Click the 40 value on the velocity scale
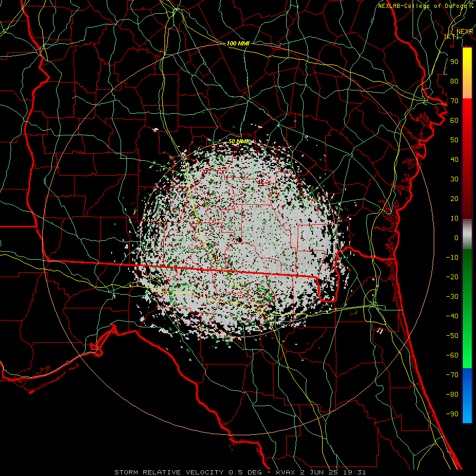476x476 pixels. 454,159
